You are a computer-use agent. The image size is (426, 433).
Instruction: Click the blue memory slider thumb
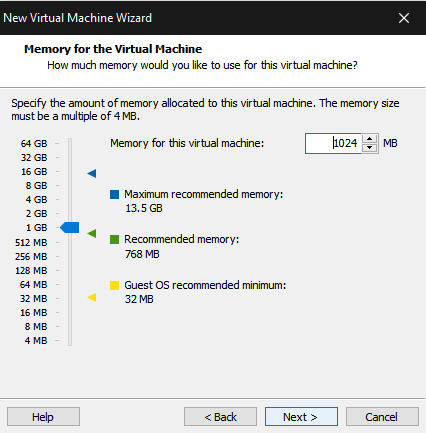[x=69, y=228]
